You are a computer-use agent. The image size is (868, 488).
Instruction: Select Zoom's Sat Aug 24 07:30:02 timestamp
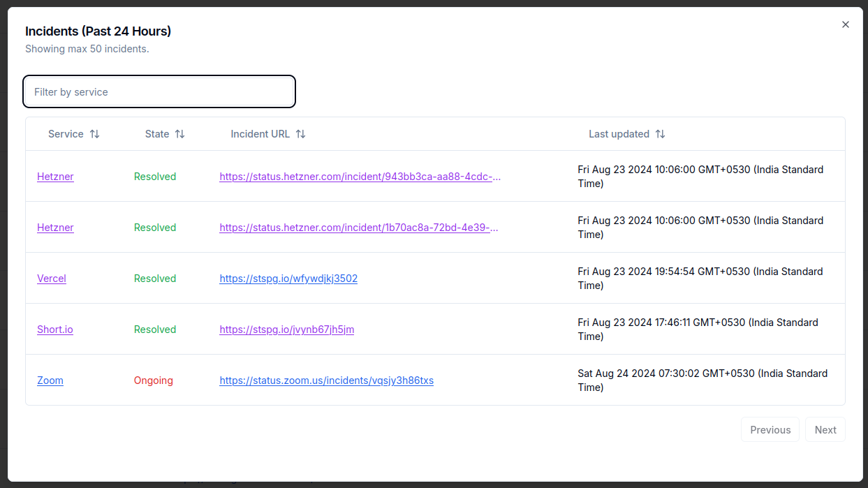pyautogui.click(x=703, y=380)
